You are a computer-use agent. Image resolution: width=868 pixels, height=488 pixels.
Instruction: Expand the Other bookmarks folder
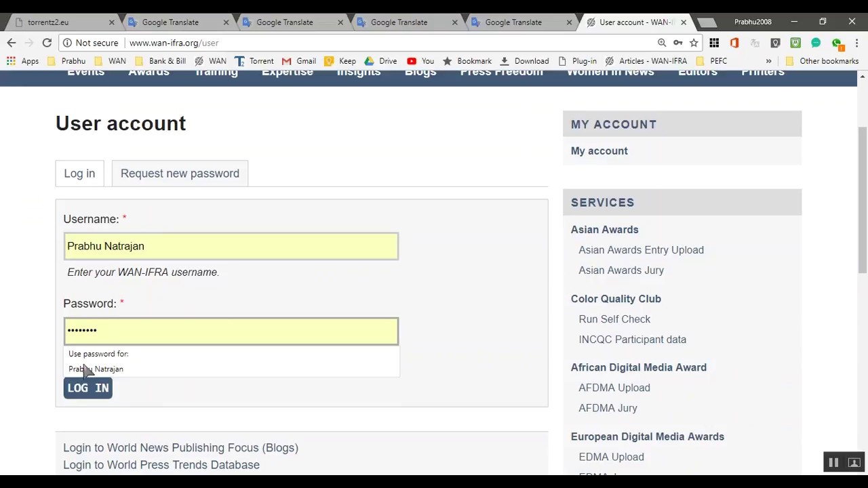tap(822, 61)
